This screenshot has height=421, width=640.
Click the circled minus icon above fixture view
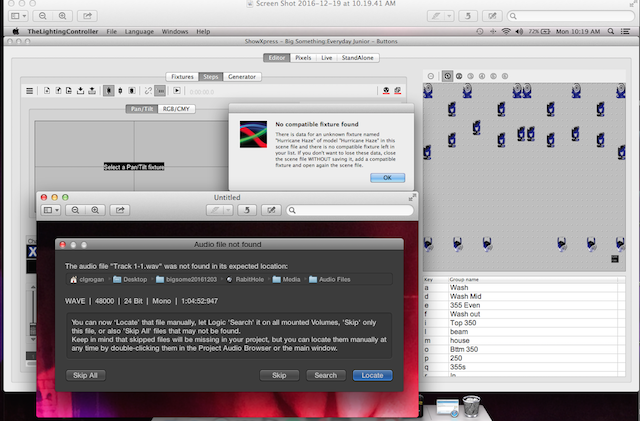click(431, 76)
